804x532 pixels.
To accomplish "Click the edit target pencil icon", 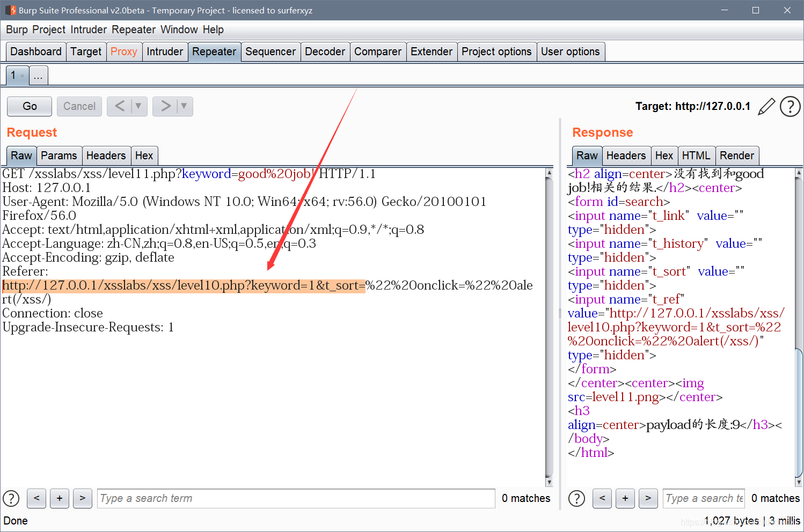I will click(x=766, y=106).
